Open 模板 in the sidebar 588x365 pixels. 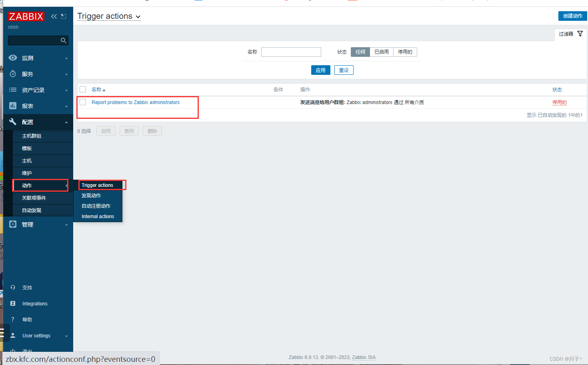[x=27, y=148]
